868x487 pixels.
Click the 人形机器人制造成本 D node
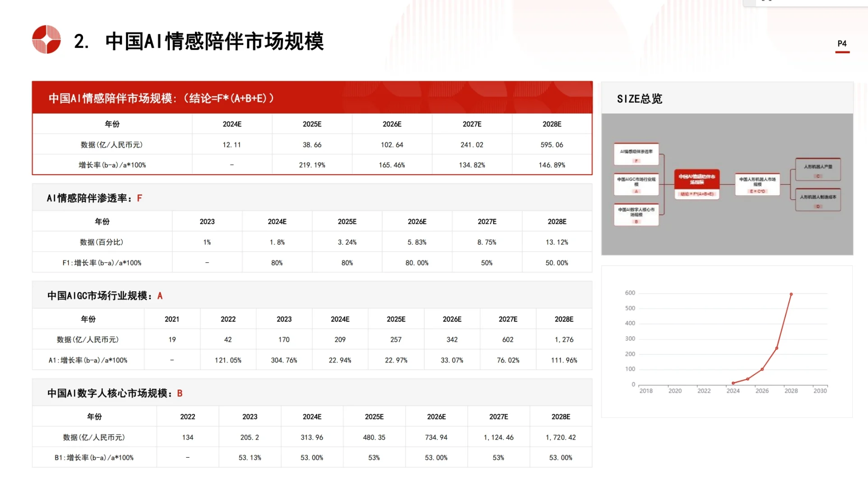818,199
